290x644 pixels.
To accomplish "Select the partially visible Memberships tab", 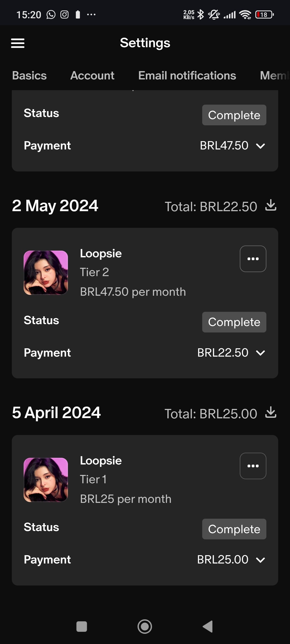I will click(x=274, y=76).
